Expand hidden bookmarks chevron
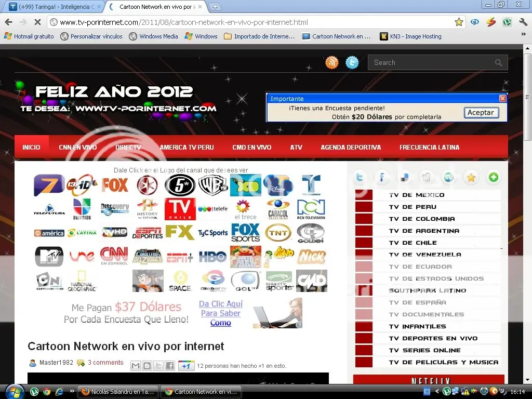The width and height of the screenshot is (532, 399). pyautogui.click(x=523, y=34)
